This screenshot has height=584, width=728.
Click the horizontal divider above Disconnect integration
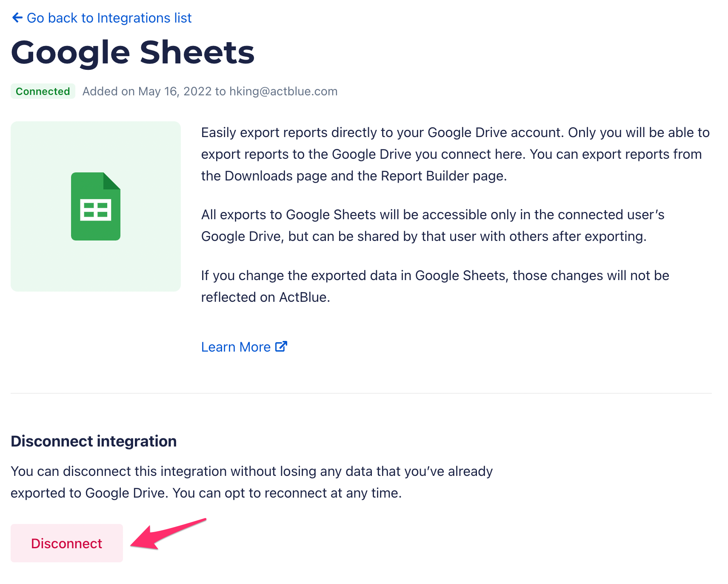tap(361, 393)
